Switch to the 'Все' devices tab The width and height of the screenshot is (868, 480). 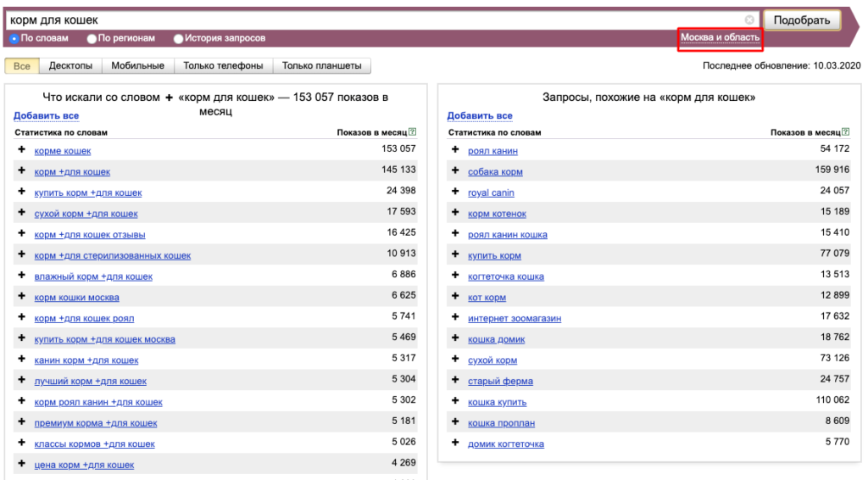(22, 66)
